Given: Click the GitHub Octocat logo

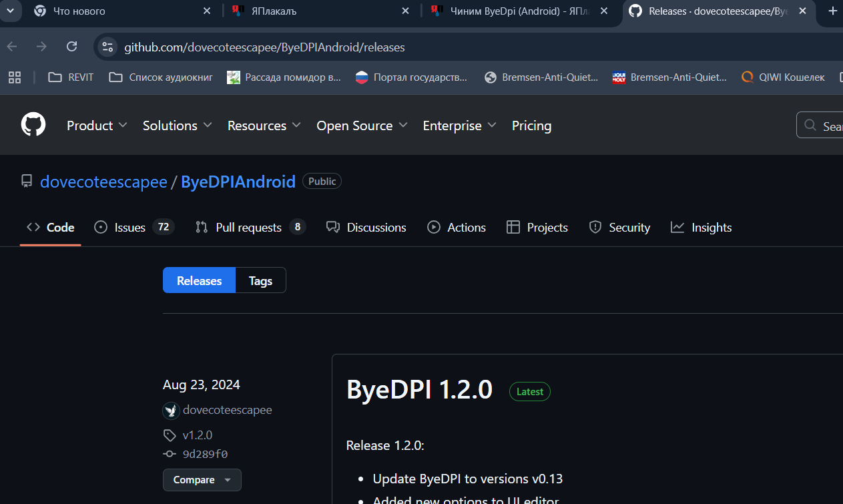Looking at the screenshot, I should 33,125.
